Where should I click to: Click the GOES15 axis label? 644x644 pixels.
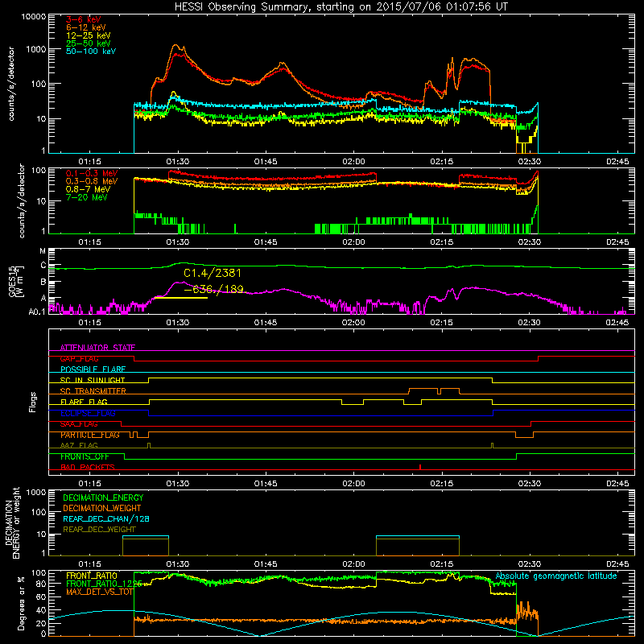[x=13, y=281]
